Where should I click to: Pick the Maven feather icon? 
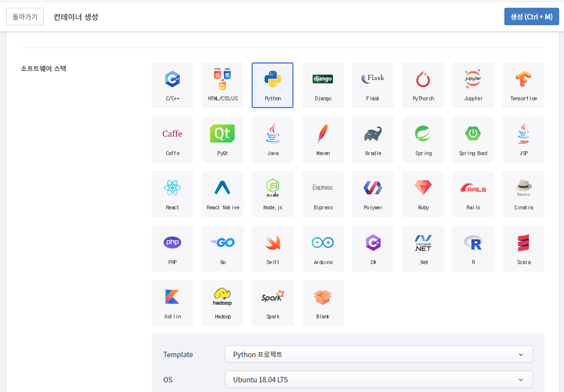(323, 133)
